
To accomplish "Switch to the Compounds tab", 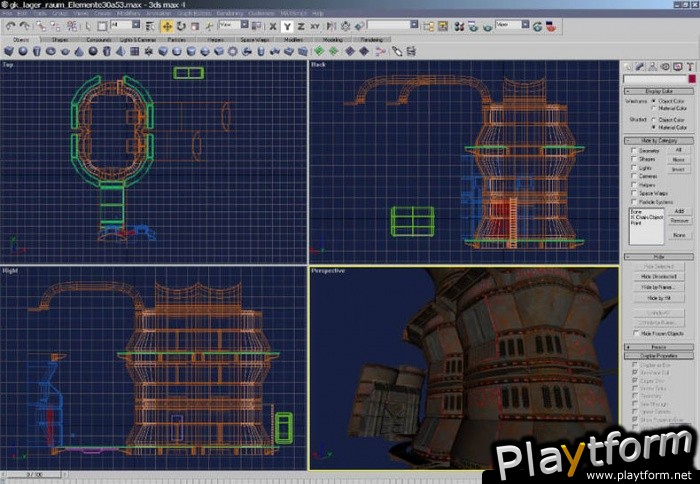I will (98, 39).
